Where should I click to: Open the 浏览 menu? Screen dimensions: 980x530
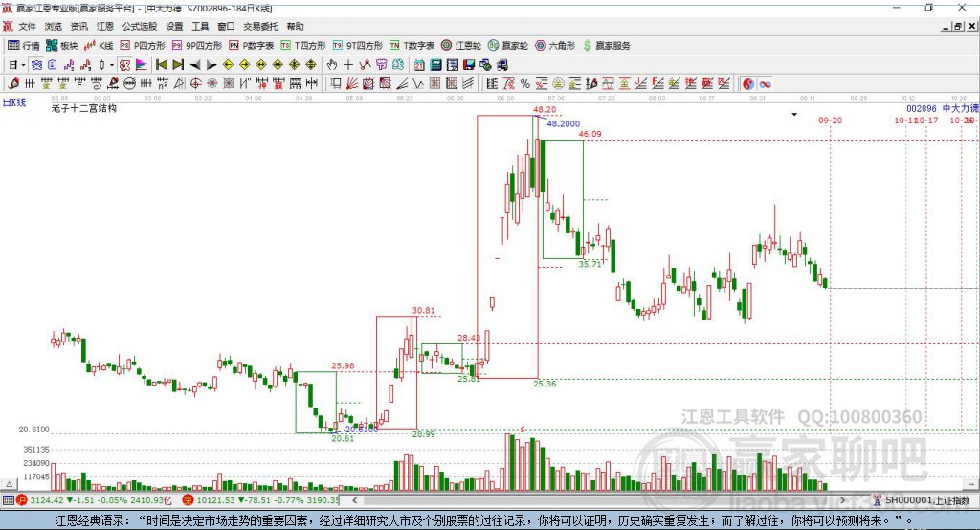tap(54, 26)
